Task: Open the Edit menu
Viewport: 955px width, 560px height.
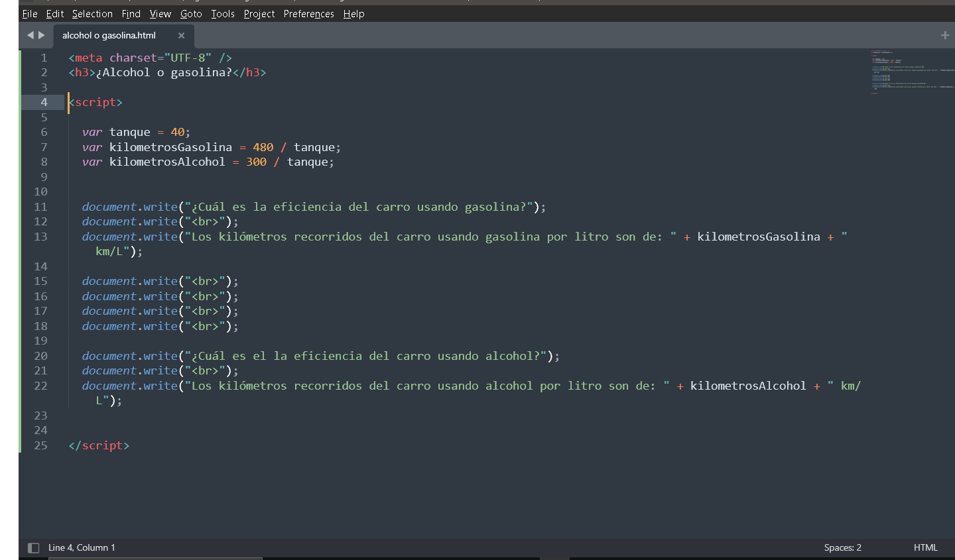Action: 55,14
